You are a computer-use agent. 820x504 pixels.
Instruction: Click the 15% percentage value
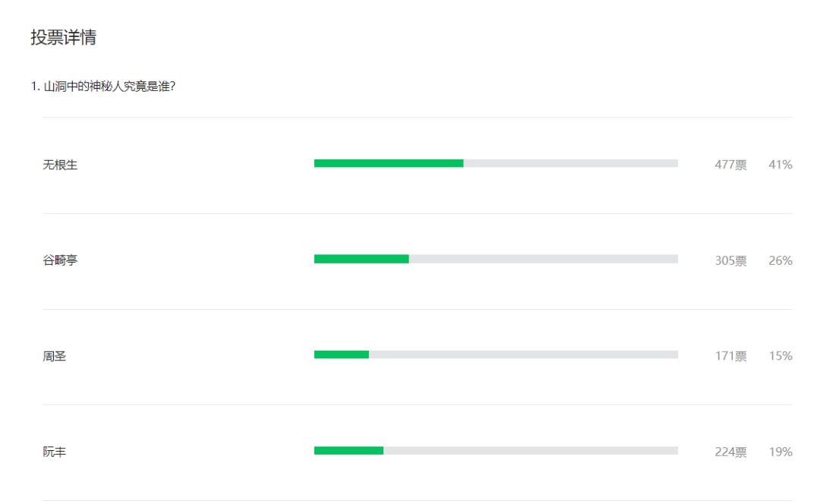(x=781, y=356)
